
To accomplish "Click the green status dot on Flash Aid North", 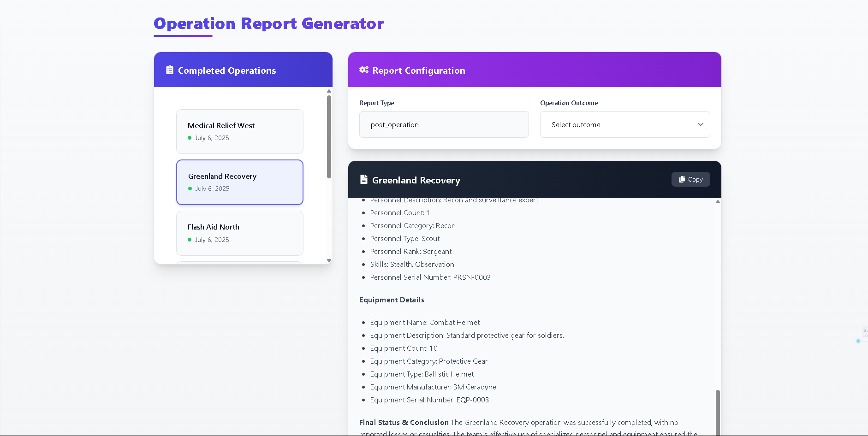I will pyautogui.click(x=190, y=240).
